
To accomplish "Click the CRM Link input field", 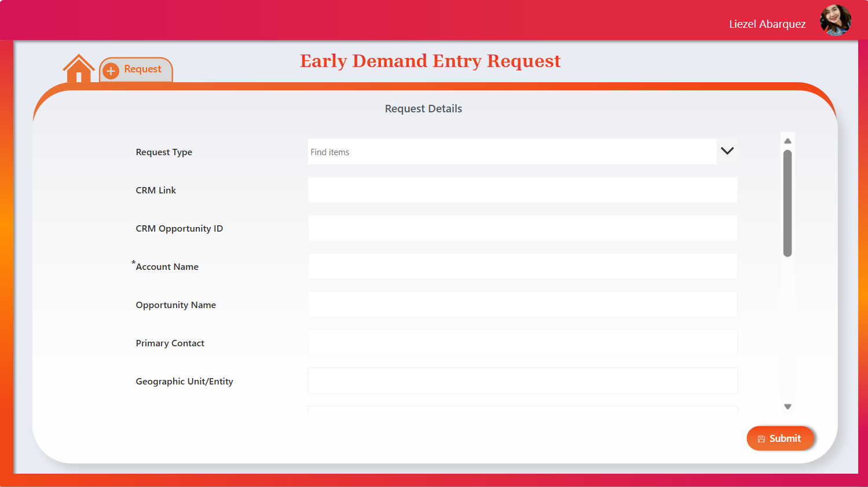I will tap(522, 190).
